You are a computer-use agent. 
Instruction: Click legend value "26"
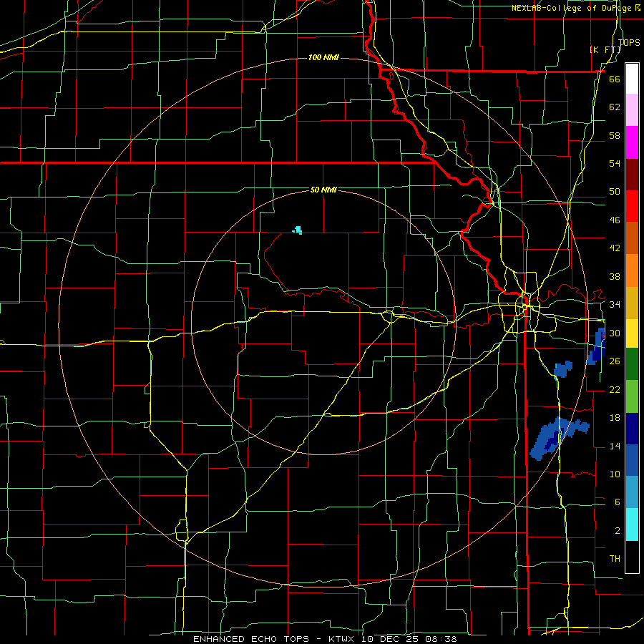[615, 361]
